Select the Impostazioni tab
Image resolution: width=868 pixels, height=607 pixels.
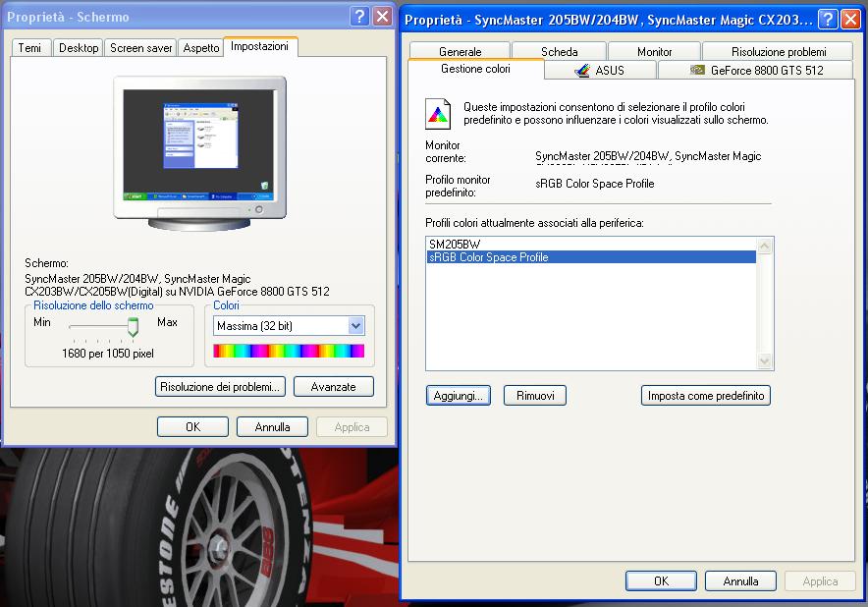[x=259, y=46]
